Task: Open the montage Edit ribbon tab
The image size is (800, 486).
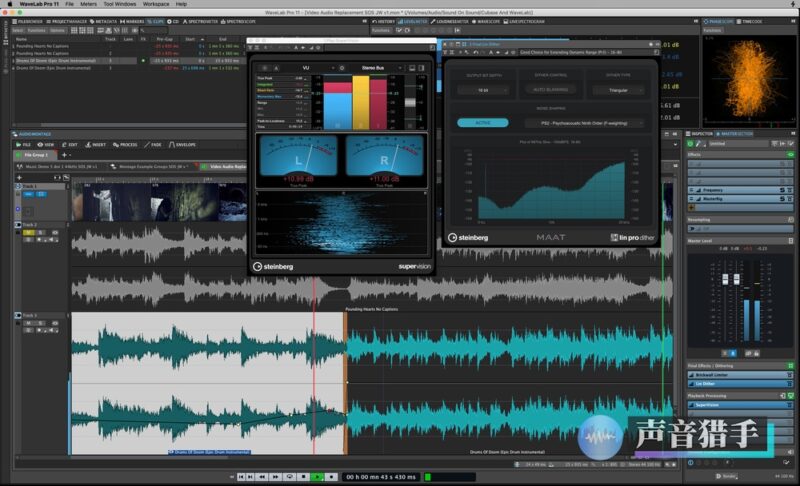Action: tap(70, 145)
